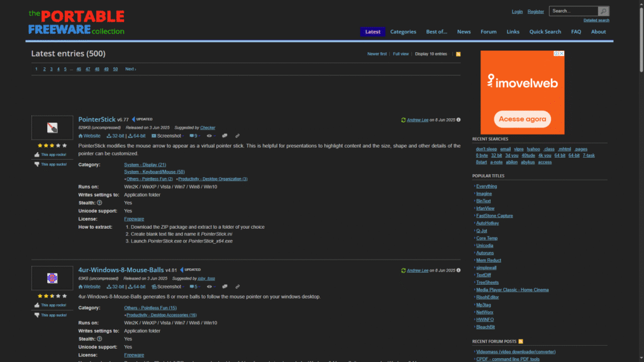Download 4ur-Windows-8-Mouse-Balls 32-bit version
This screenshot has width=644, height=362.
115,287
